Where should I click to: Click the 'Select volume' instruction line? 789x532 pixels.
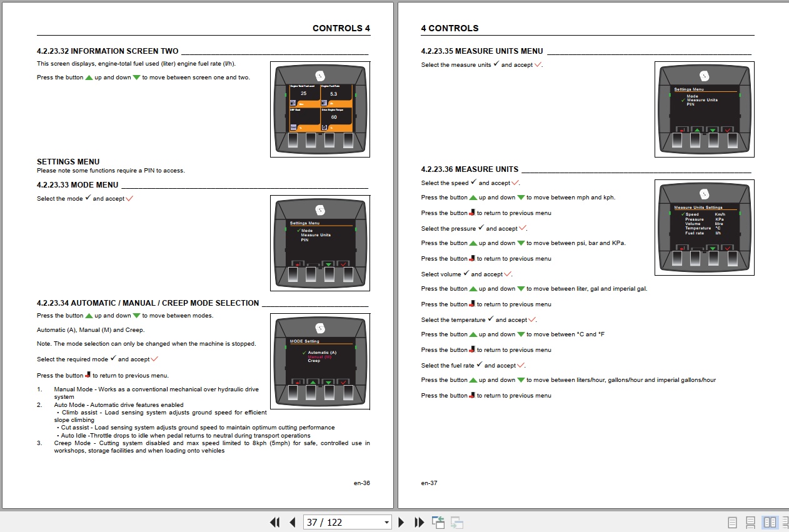[x=467, y=274]
